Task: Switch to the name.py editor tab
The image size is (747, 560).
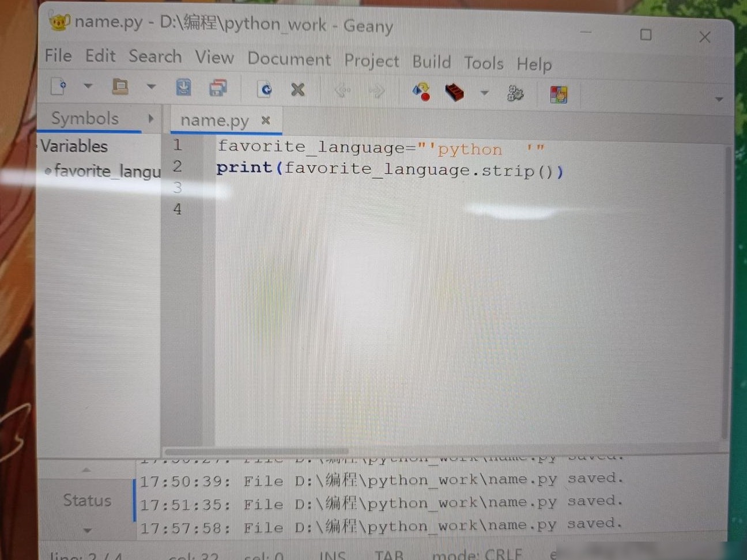Action: pos(214,120)
